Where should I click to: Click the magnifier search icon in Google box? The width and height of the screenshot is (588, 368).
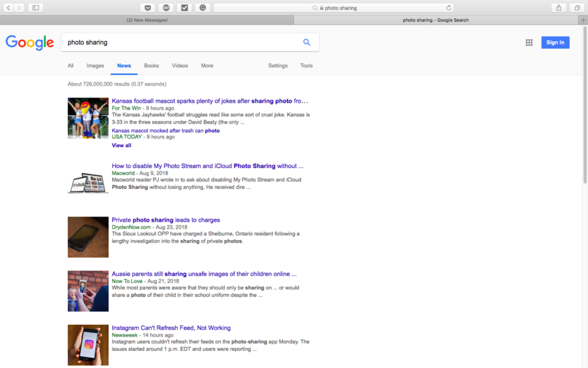(307, 42)
